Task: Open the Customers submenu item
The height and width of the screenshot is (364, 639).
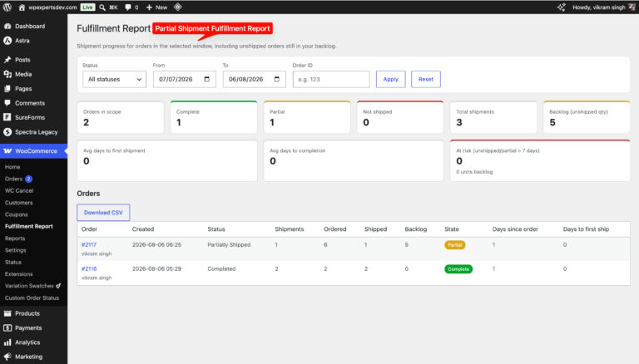Action: coord(19,202)
